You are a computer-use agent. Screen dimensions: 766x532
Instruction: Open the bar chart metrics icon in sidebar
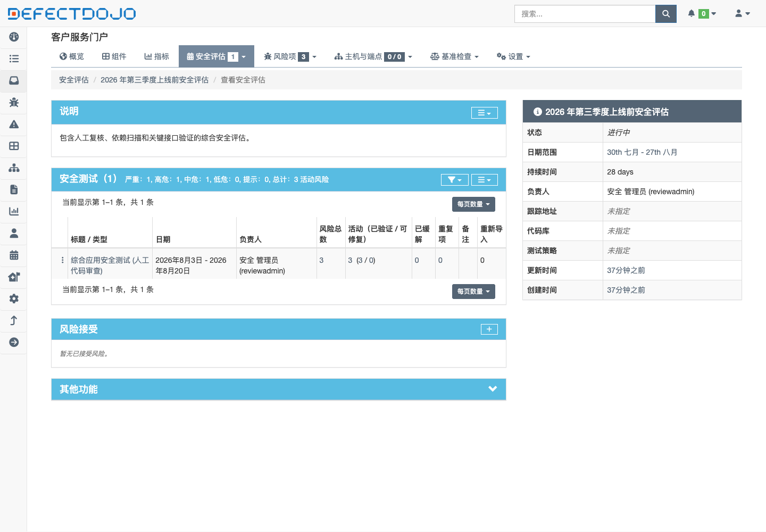(14, 211)
